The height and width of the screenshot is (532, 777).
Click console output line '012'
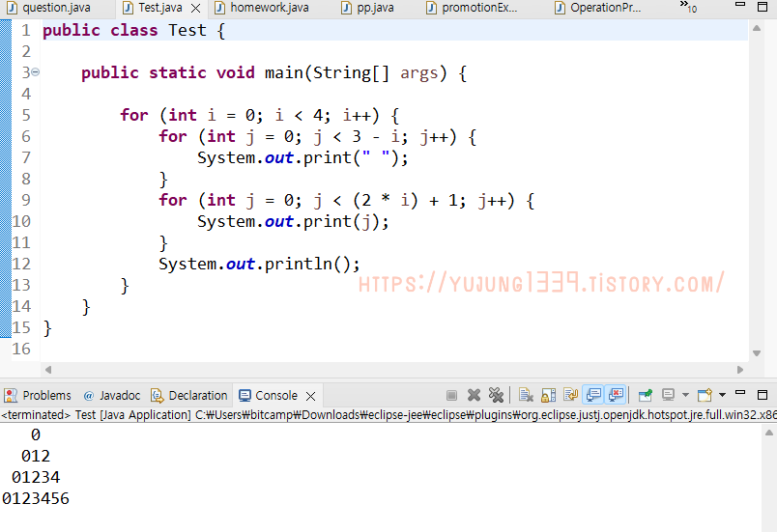pos(36,456)
